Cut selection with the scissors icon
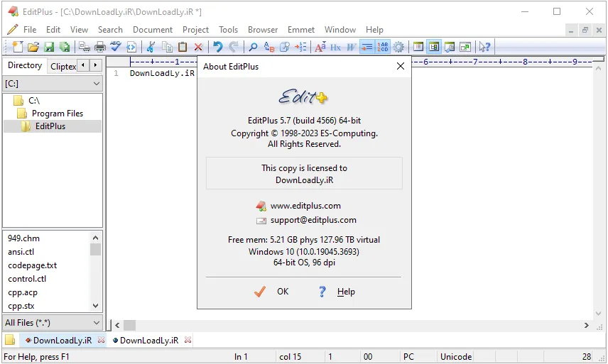The width and height of the screenshot is (608, 364). [151, 47]
